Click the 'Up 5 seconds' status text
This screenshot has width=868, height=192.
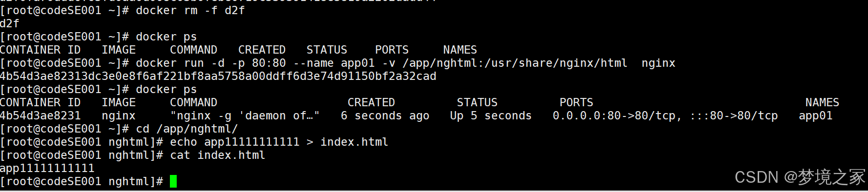coord(491,116)
